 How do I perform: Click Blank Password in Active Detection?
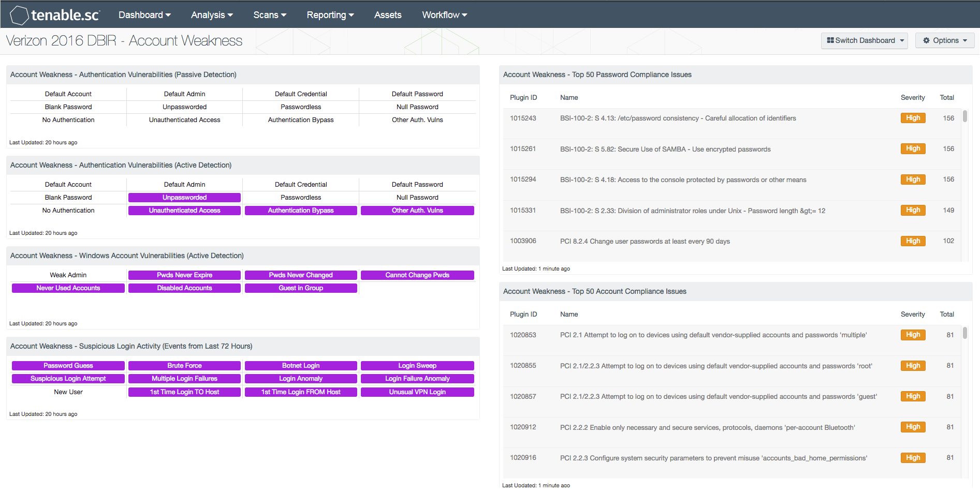pos(68,198)
